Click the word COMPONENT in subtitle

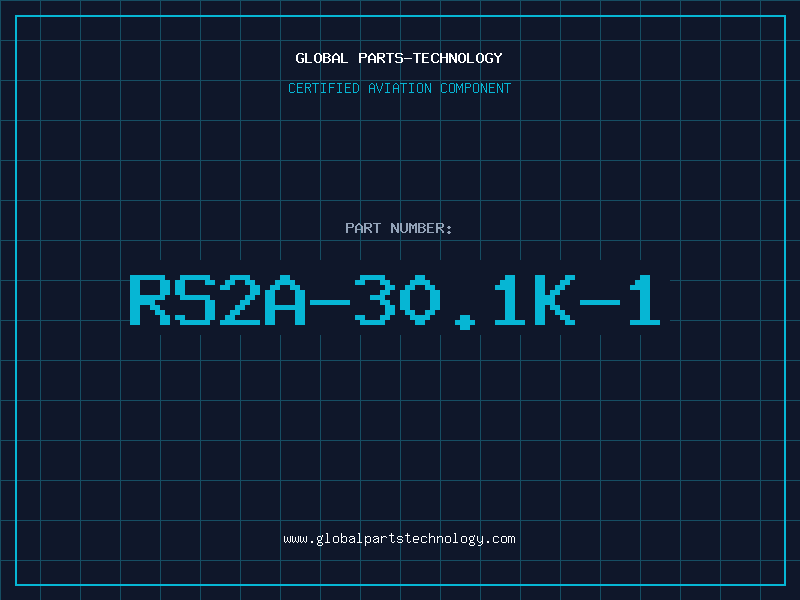coord(476,88)
